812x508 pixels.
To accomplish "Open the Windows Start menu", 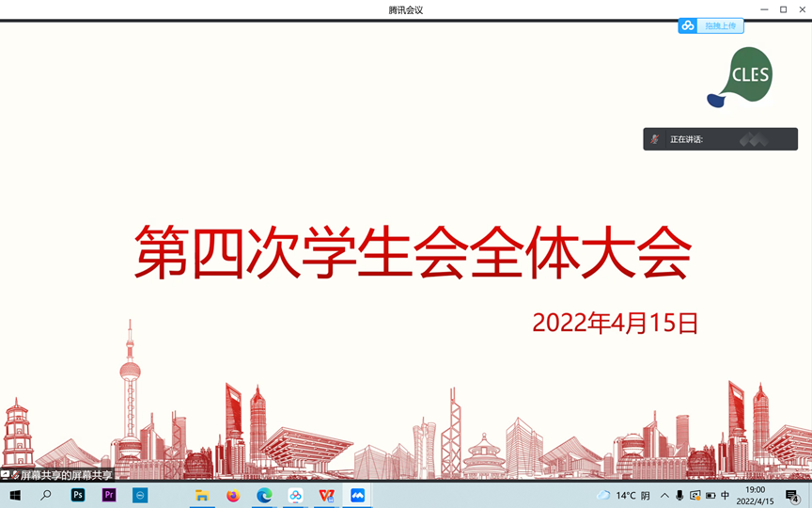I will [15, 495].
